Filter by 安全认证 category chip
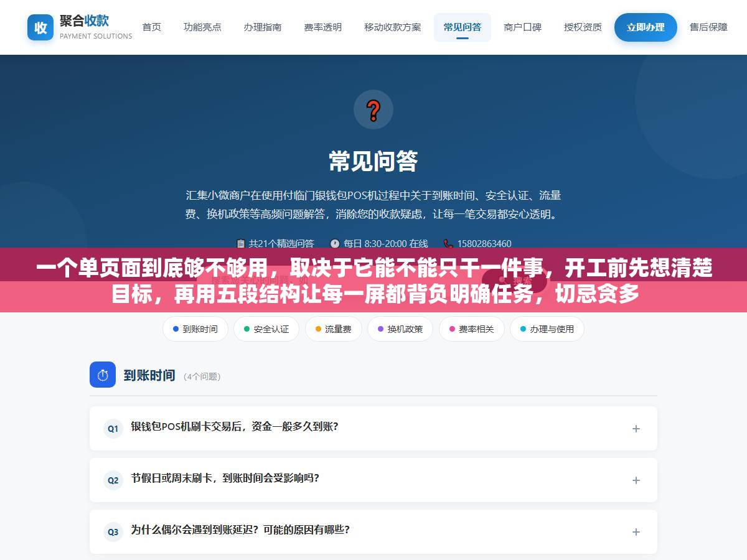Image resolution: width=747 pixels, height=560 pixels. tap(266, 329)
